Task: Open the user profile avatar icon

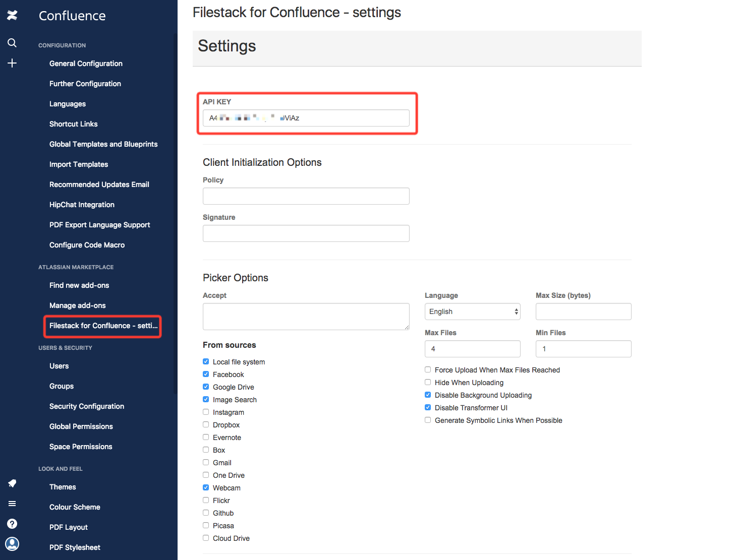Action: [12, 544]
